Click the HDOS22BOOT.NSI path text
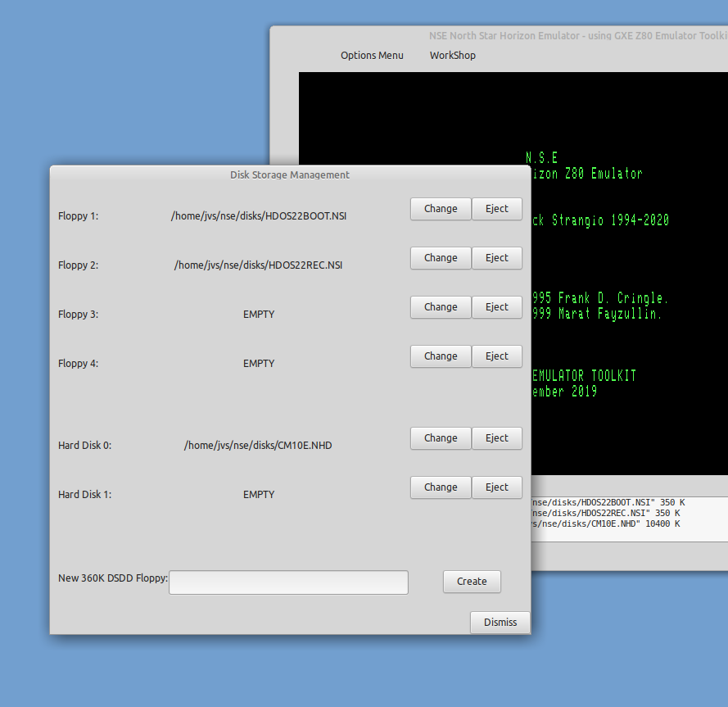This screenshot has height=707, width=728. pyautogui.click(x=259, y=216)
